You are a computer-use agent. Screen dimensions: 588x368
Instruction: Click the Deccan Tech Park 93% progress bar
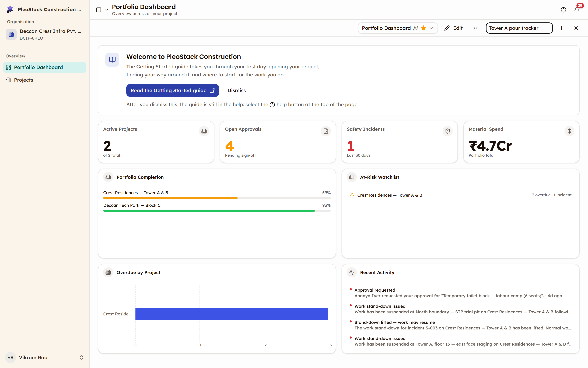click(x=217, y=211)
